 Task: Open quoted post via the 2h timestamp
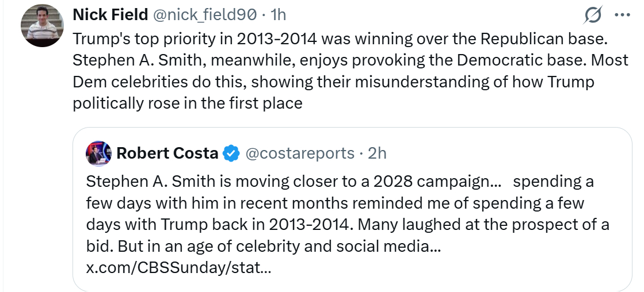tap(378, 153)
